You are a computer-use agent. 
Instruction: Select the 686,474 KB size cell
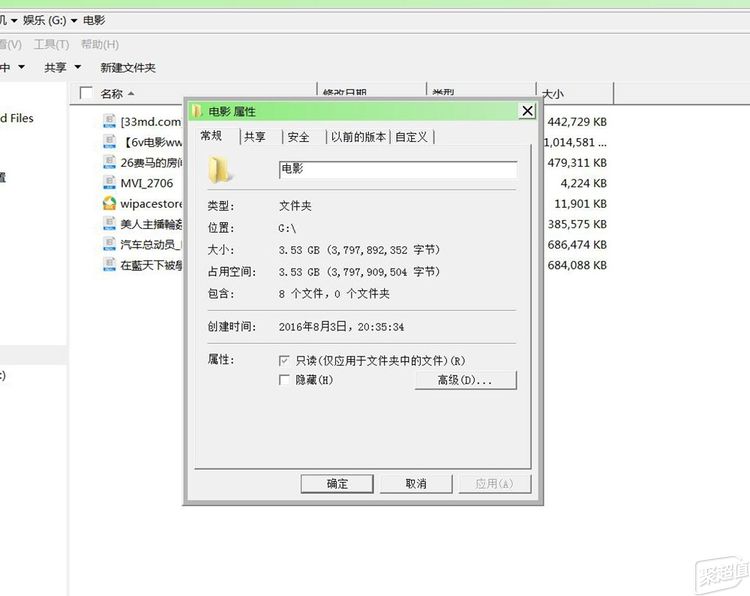577,245
